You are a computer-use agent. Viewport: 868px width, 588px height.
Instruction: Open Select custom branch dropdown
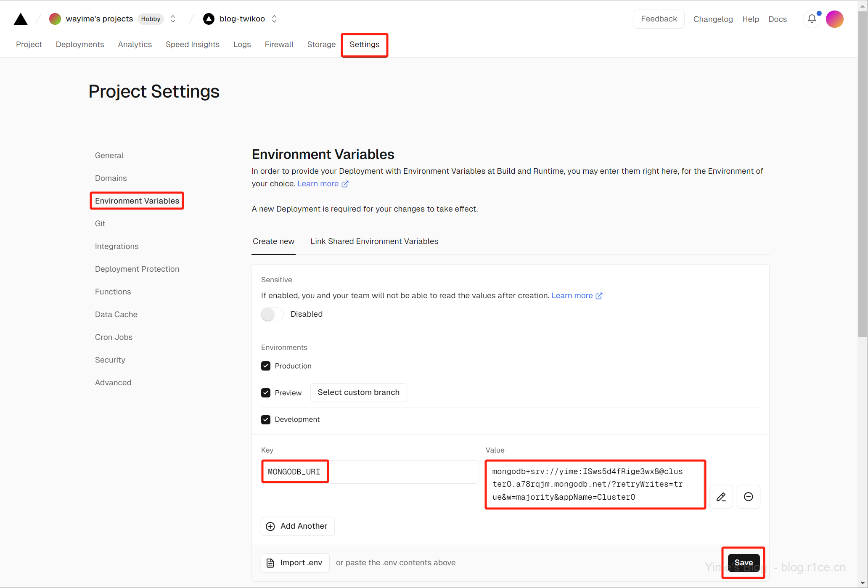[x=358, y=392]
